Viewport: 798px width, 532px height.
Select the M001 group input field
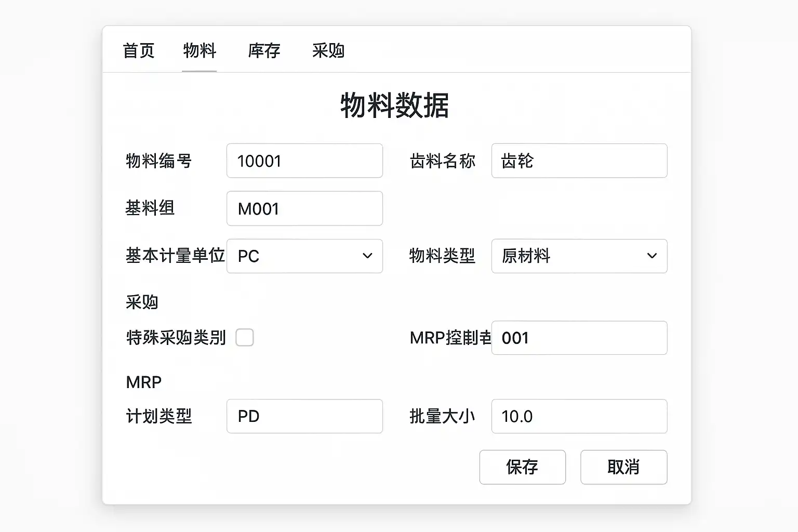(304, 209)
